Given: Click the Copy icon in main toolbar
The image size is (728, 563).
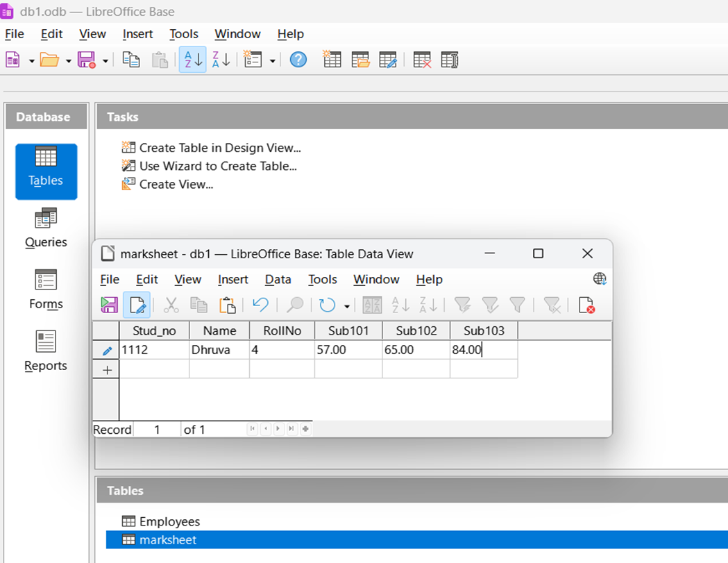Looking at the screenshot, I should (x=131, y=60).
